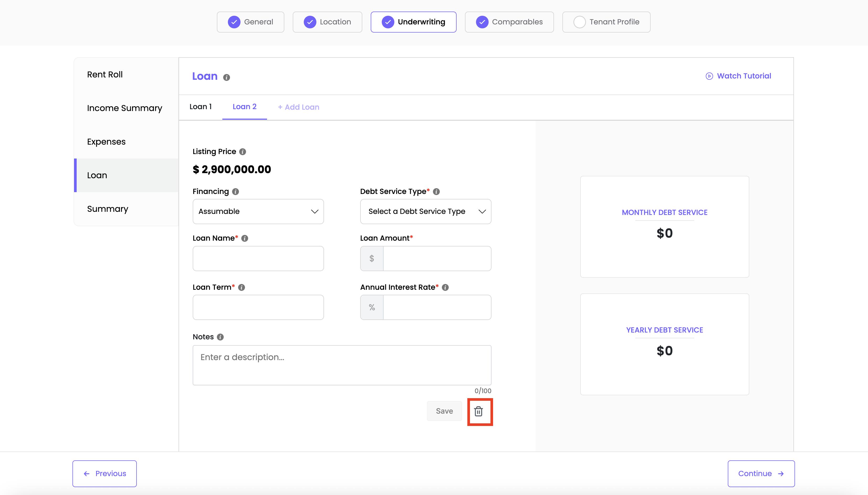Viewport: 868px width, 495px height.
Task: Click info icon next to Loan Name
Action: (x=244, y=238)
